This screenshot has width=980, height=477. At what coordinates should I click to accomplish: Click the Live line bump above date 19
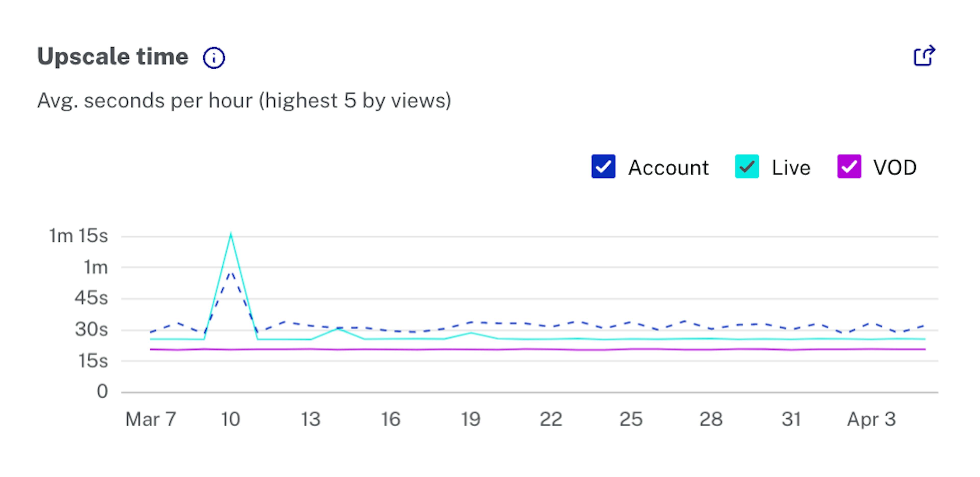(471, 333)
